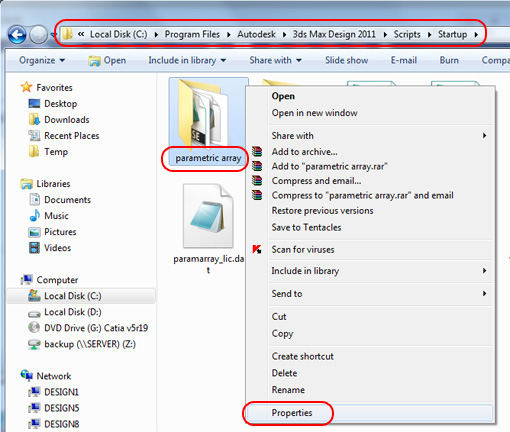The width and height of the screenshot is (510, 432).
Task: Click the Network icon in the sidebar
Action: [26, 376]
